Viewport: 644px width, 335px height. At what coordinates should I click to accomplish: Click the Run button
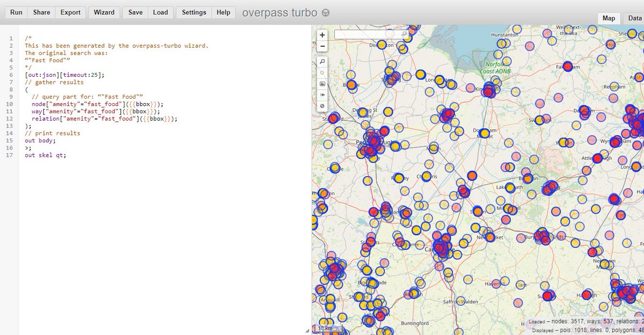coord(16,12)
